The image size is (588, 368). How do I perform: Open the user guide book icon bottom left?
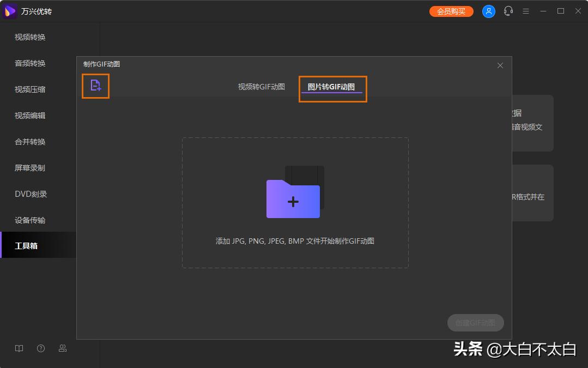coord(19,348)
